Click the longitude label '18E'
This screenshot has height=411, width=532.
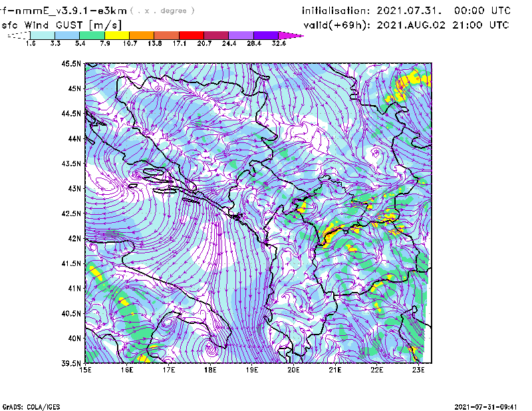[x=210, y=370]
